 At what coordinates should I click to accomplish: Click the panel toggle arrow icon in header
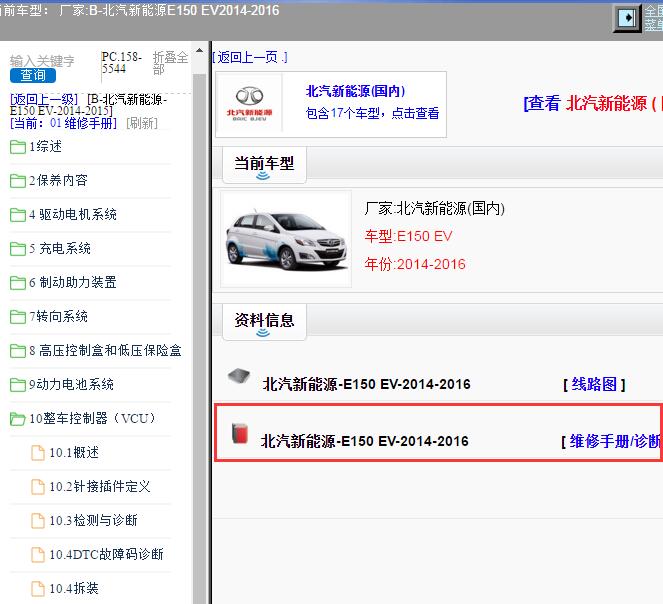627,18
